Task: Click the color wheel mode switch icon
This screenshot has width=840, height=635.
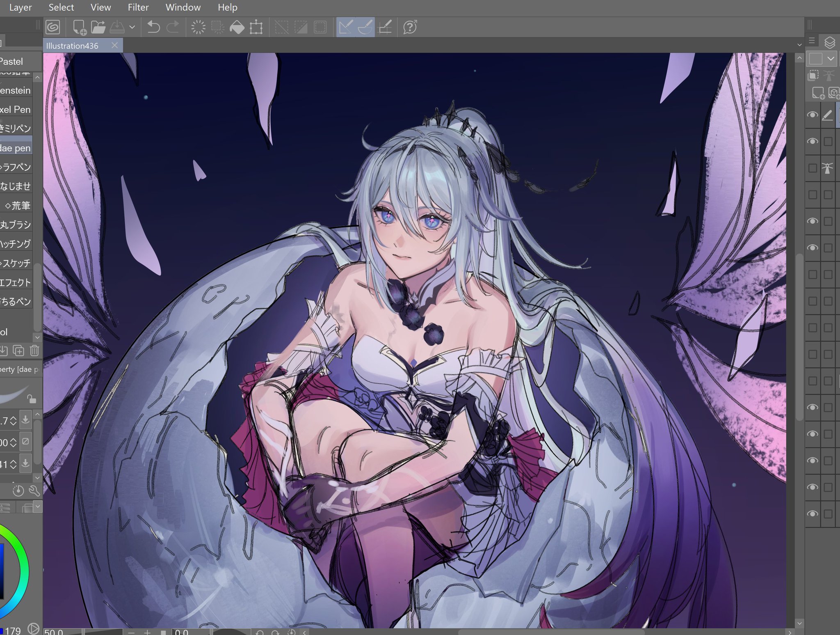Action: (x=34, y=629)
